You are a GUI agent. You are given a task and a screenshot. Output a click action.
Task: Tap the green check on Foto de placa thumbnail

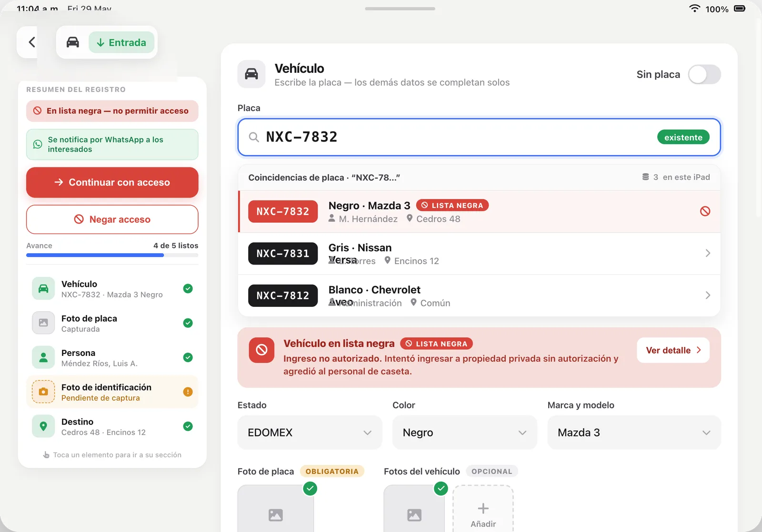(310, 489)
